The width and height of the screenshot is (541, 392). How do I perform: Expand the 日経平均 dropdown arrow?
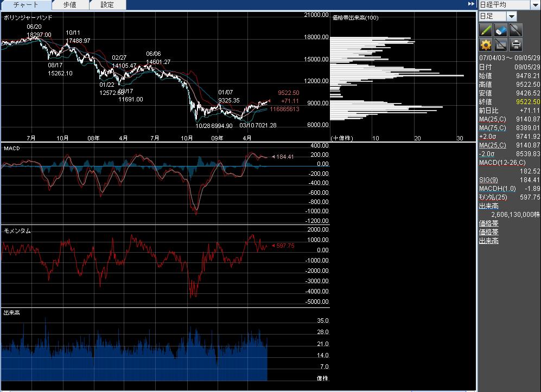click(x=535, y=5)
